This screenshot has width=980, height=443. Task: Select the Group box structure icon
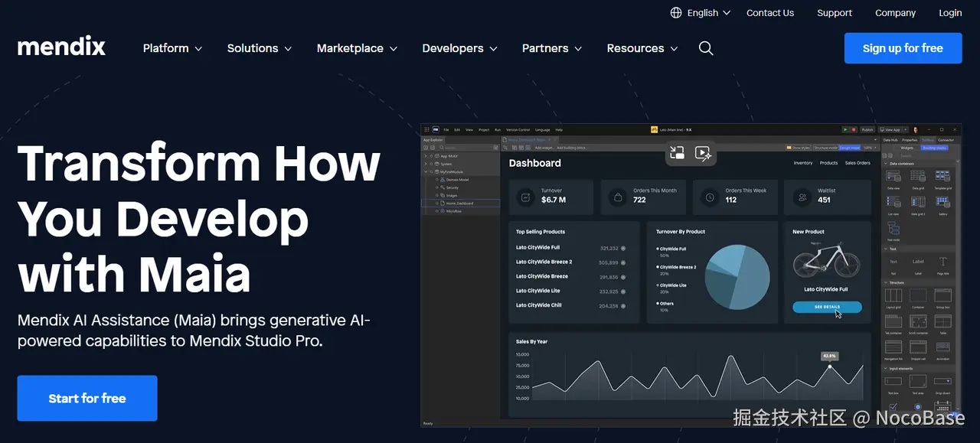pyautogui.click(x=943, y=295)
